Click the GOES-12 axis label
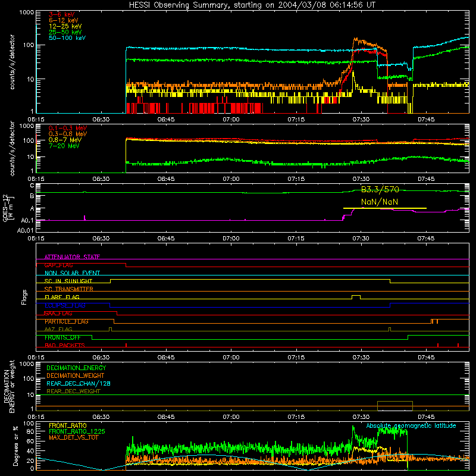The width and height of the screenshot is (476, 476). (8, 208)
